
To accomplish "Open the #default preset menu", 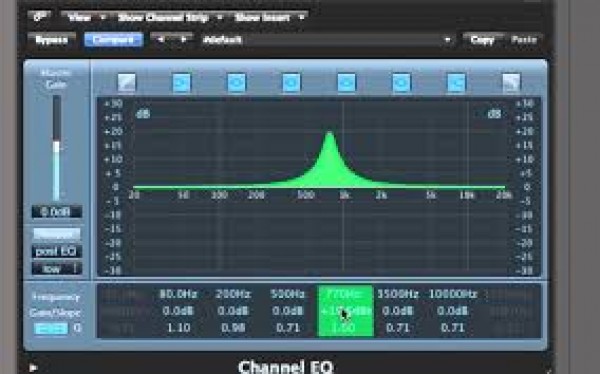I will pos(327,40).
